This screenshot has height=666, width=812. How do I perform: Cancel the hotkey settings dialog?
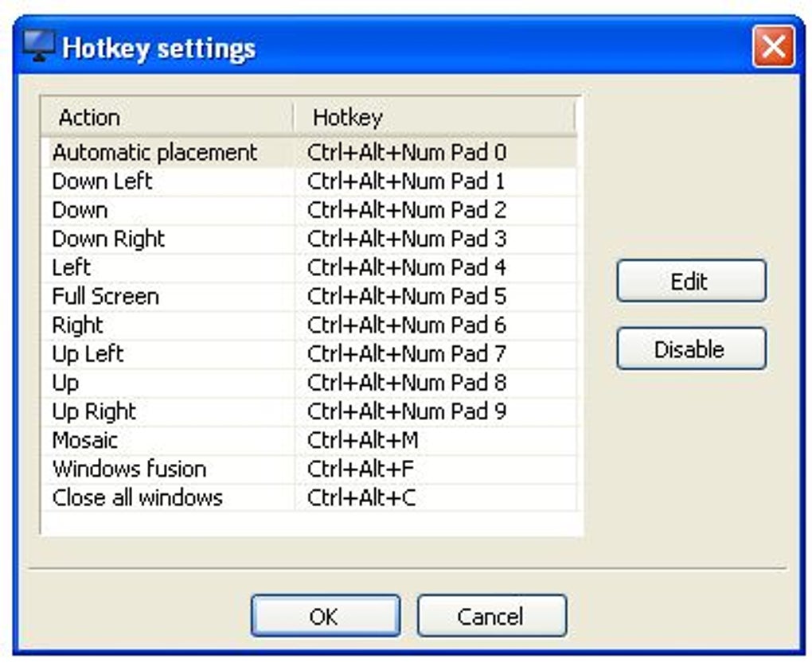coord(491,616)
